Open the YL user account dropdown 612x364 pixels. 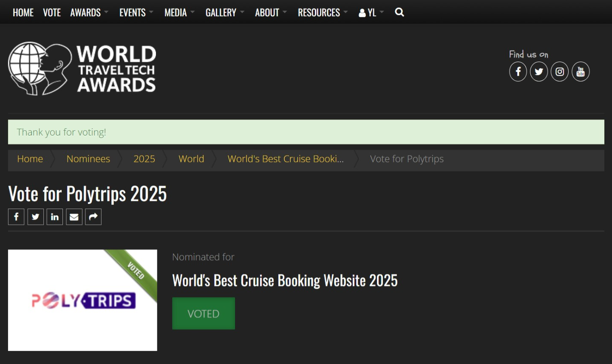pos(371,13)
